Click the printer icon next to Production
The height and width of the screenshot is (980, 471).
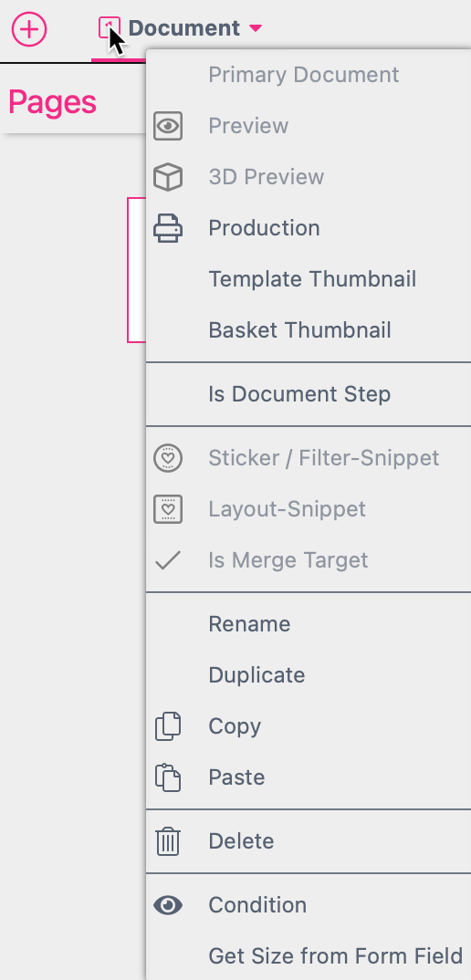(168, 228)
